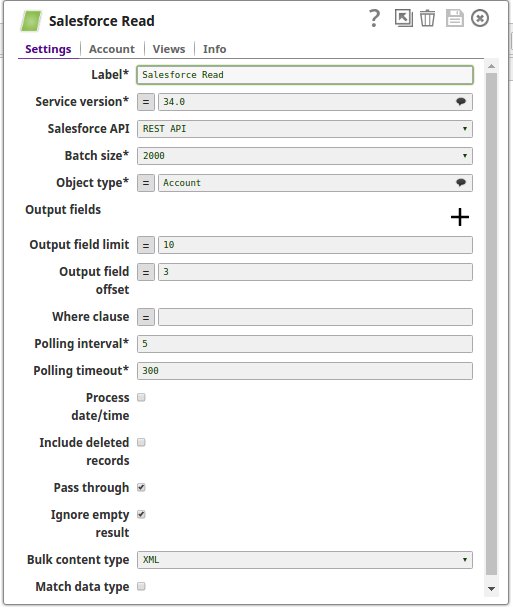
Task: Open Service version suggestion bubble icon
Action: 461,102
